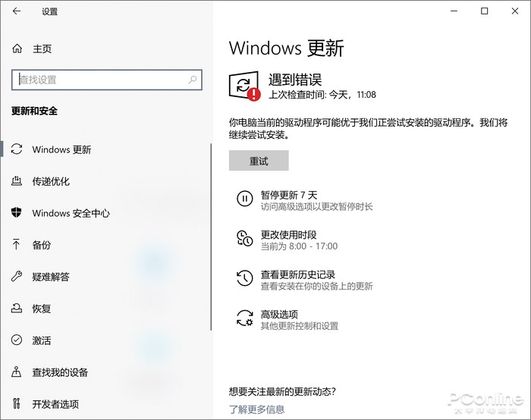The image size is (531, 420).
Task: Click the text 访问高级选项以更改暂停时长
Action: point(316,206)
